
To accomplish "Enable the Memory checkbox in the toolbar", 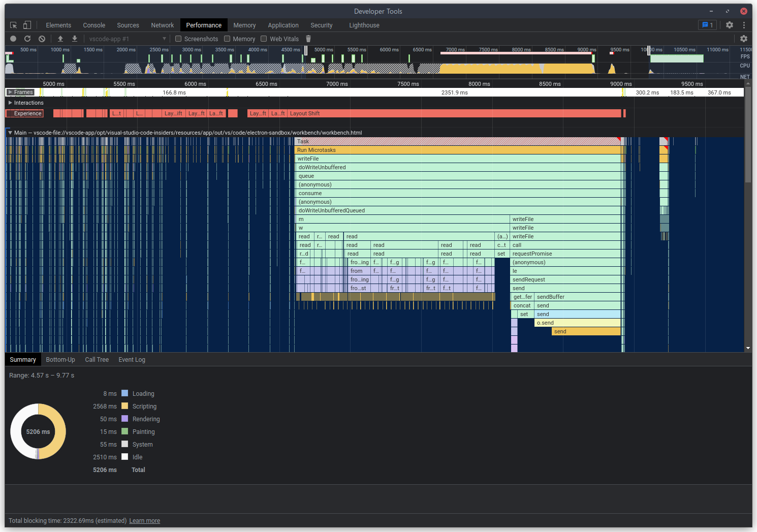I will 227,39.
